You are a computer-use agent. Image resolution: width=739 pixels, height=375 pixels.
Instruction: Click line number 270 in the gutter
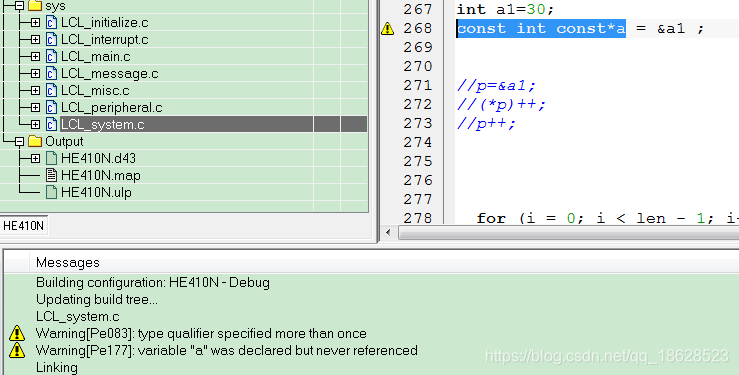(x=418, y=66)
